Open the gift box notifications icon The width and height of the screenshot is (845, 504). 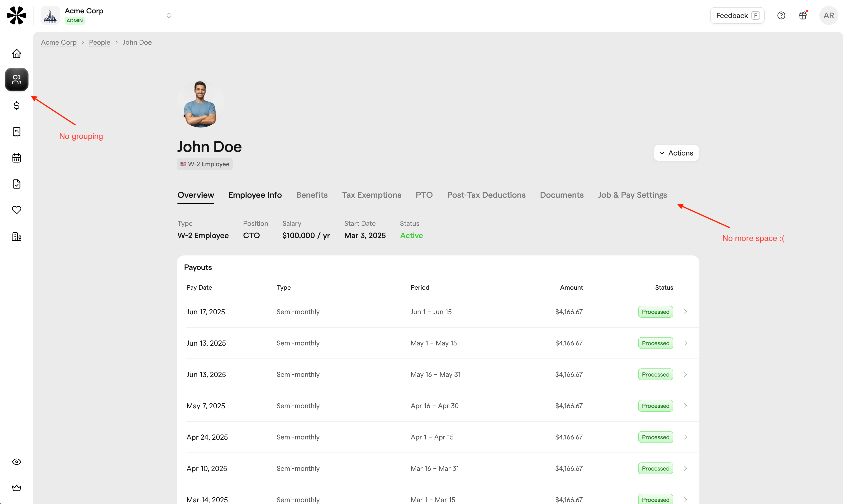coord(802,16)
